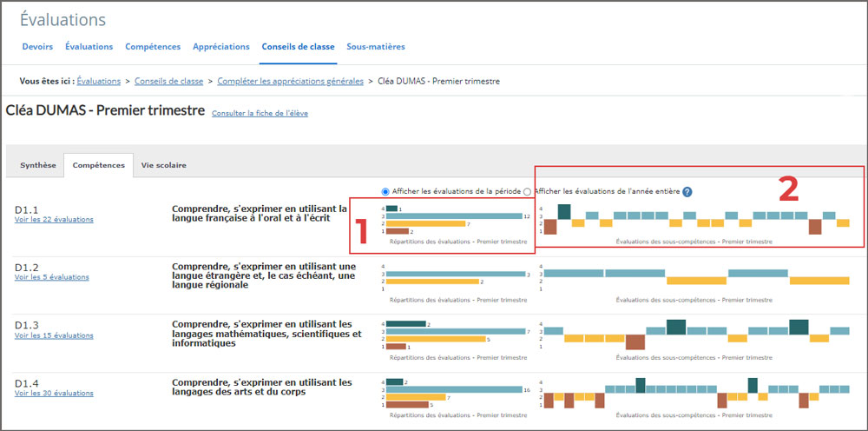Viewport: 868px width, 431px height.
Task: Open 'Voir les 5 évaluations' for D1.2
Action: point(51,277)
